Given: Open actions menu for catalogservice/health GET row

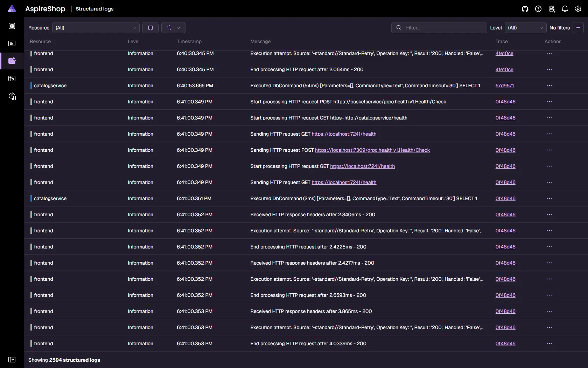Looking at the screenshot, I should [x=549, y=118].
